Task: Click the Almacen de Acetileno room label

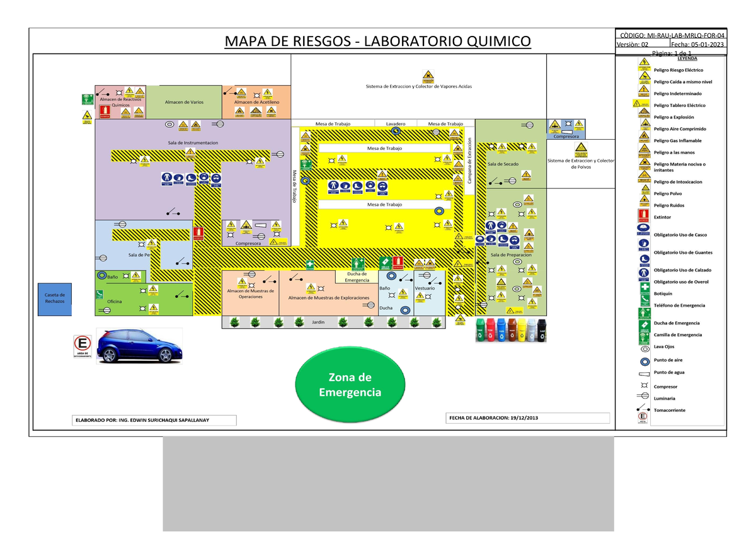Action: click(256, 101)
